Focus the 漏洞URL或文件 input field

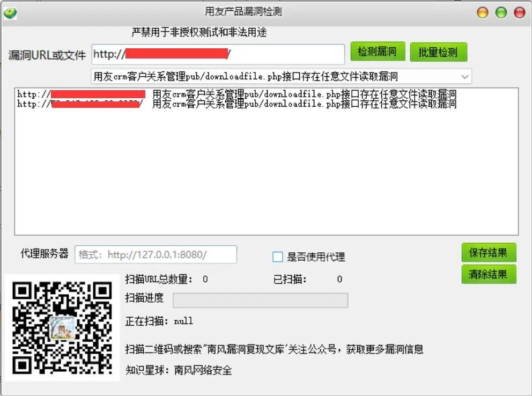point(218,54)
